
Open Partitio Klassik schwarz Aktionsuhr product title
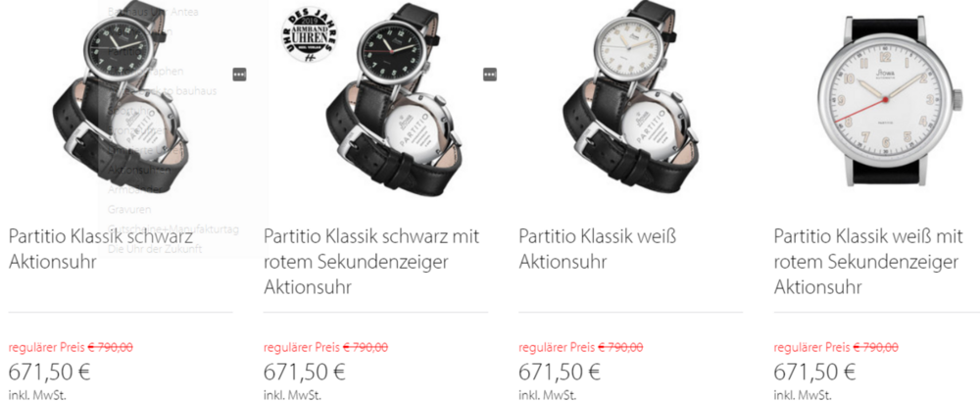pyautogui.click(x=101, y=249)
